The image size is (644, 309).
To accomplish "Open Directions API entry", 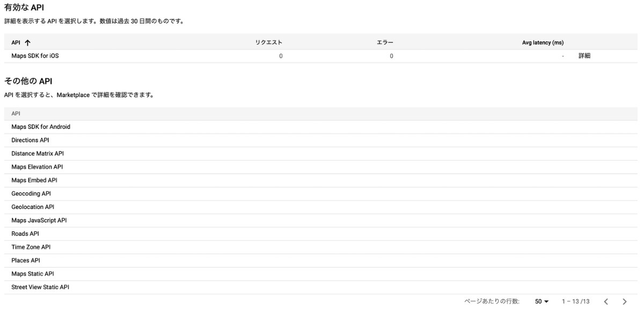I will click(x=30, y=140).
